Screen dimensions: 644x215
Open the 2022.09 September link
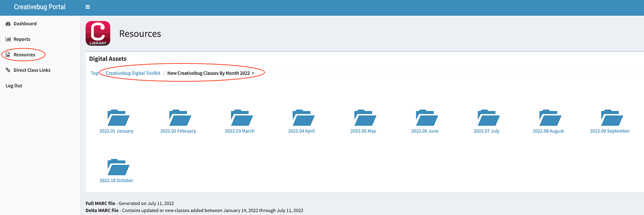tap(610, 131)
